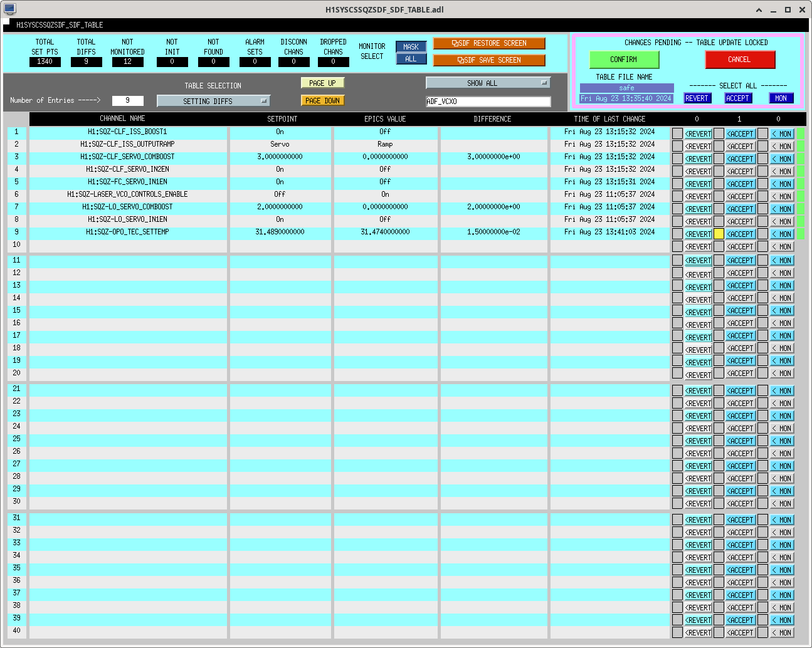Click <REVERT button for H1:SQZ-CLF_SERVO_COMBOOST
Viewport: 812px width, 648px height.
point(698,159)
